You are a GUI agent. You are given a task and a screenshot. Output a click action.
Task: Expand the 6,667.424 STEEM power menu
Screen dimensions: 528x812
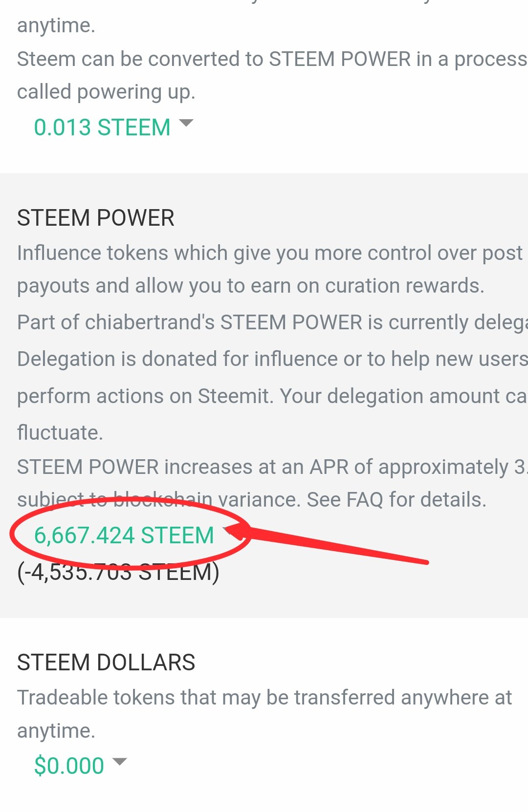[124, 535]
